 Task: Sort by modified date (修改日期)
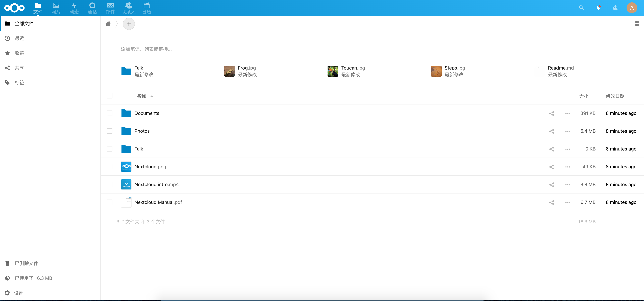[615, 96]
